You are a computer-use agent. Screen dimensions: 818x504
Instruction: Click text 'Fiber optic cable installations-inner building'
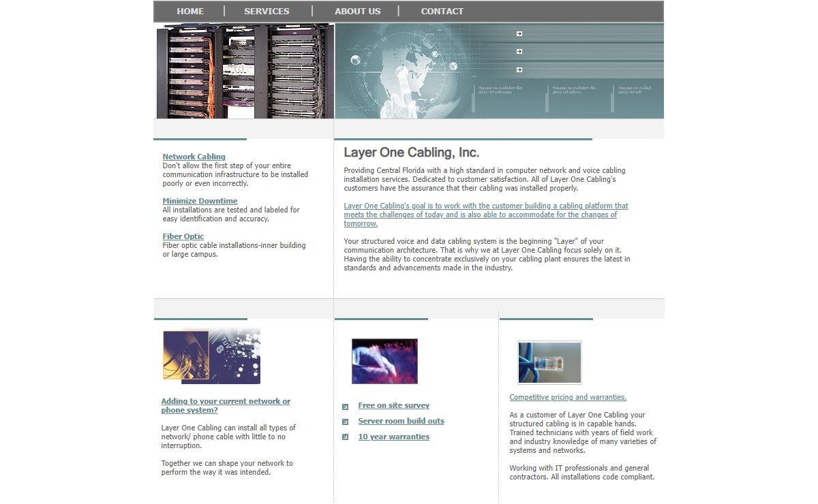point(234,250)
